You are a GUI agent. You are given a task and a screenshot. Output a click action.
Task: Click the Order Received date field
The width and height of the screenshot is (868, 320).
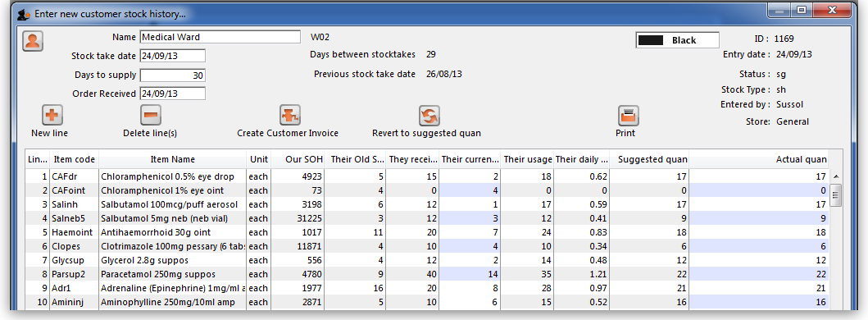173,94
